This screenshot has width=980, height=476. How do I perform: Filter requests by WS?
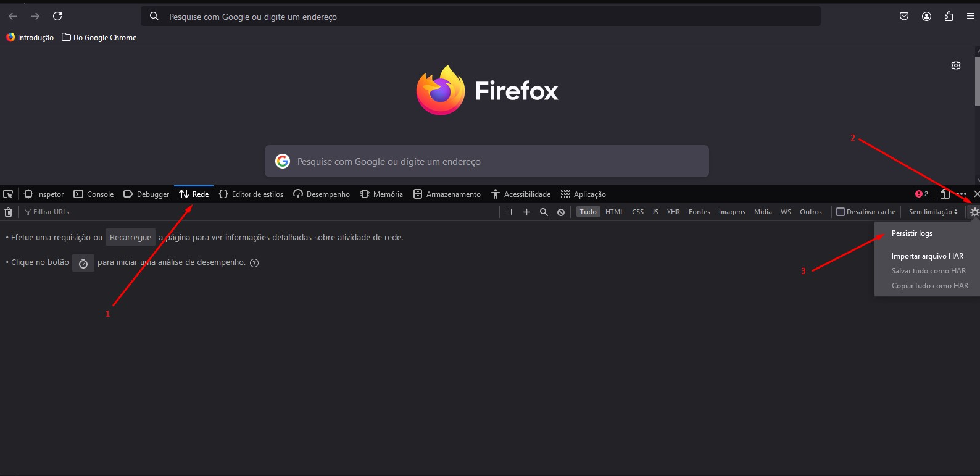[x=786, y=212]
